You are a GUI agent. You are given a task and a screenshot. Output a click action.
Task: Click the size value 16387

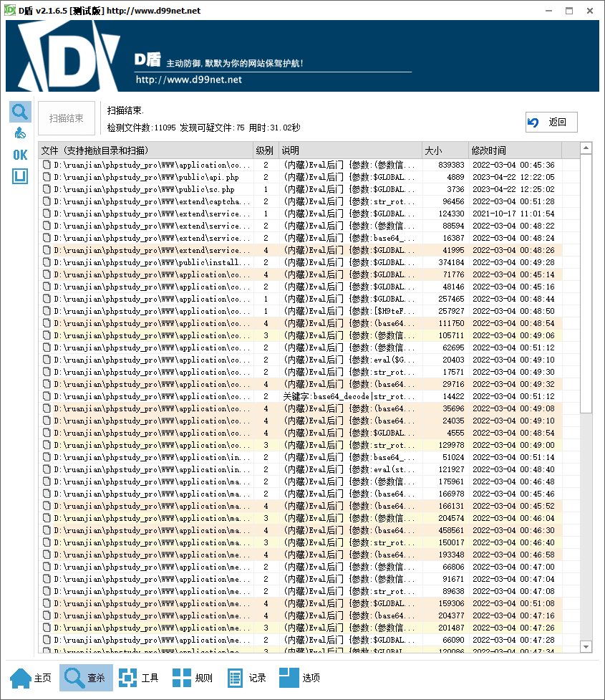pos(453,238)
